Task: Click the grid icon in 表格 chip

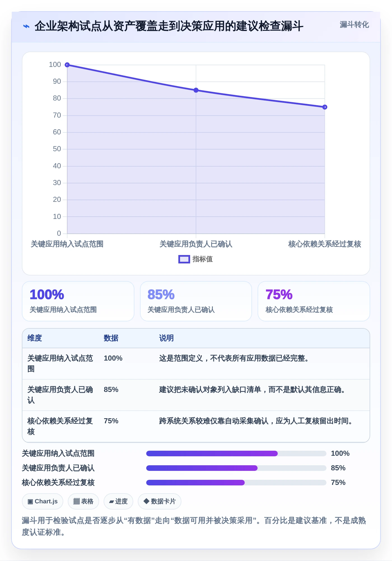Action: [x=76, y=501]
